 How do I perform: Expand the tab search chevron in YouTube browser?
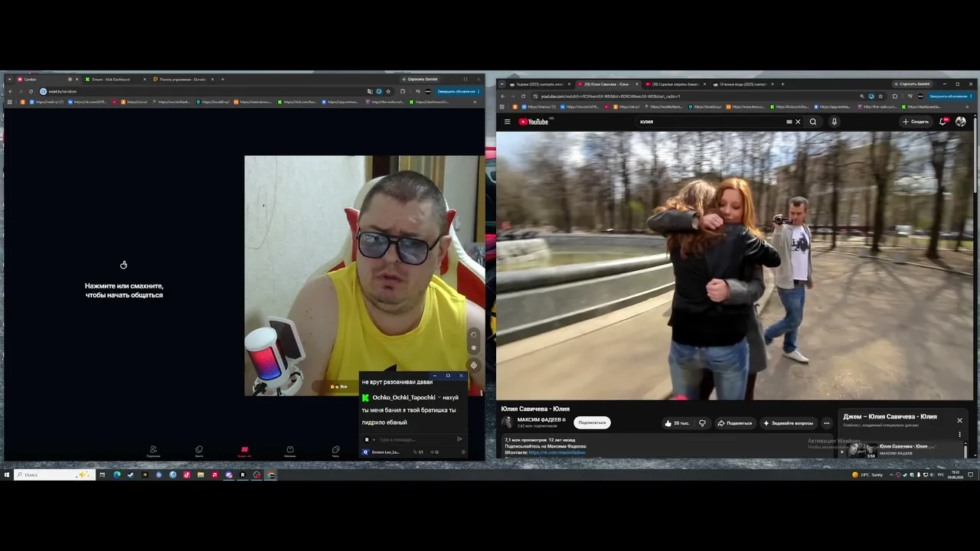pyautogui.click(x=502, y=84)
